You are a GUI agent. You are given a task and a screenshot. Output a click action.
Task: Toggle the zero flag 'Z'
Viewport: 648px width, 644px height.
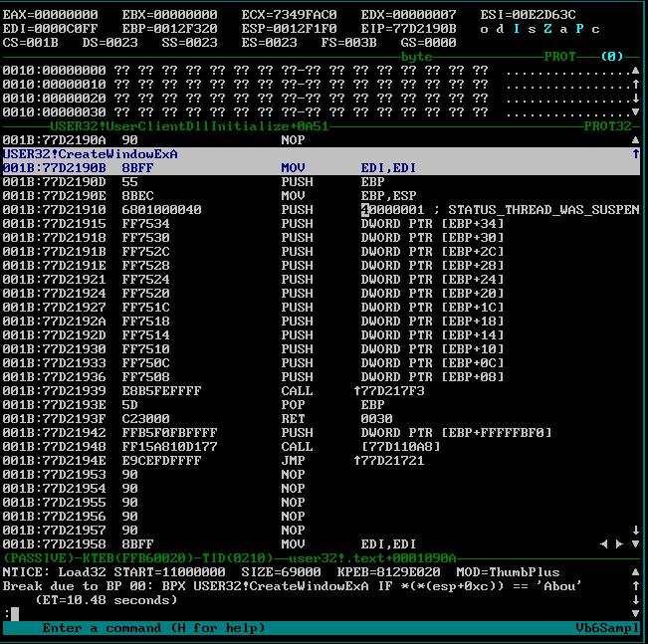pos(548,29)
